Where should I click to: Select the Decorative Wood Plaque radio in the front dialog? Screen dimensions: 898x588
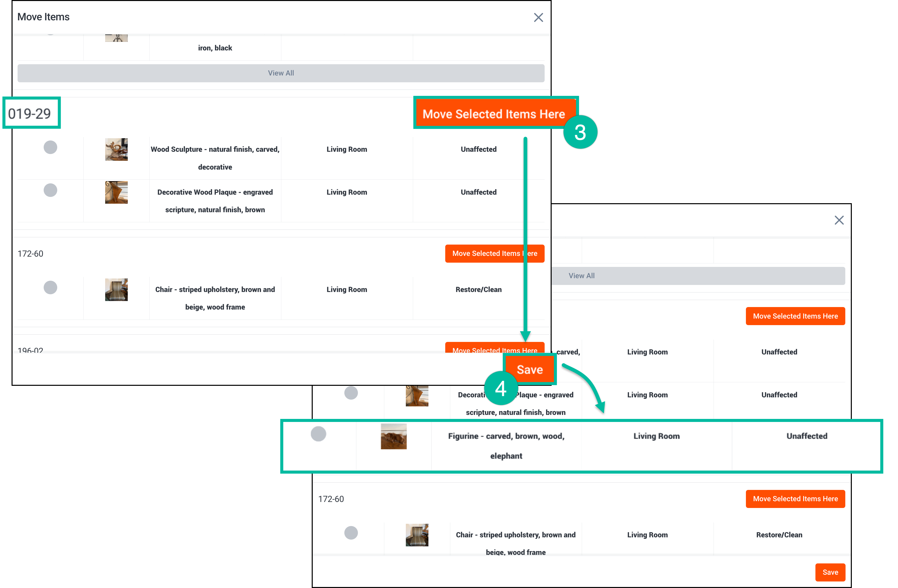(x=50, y=190)
